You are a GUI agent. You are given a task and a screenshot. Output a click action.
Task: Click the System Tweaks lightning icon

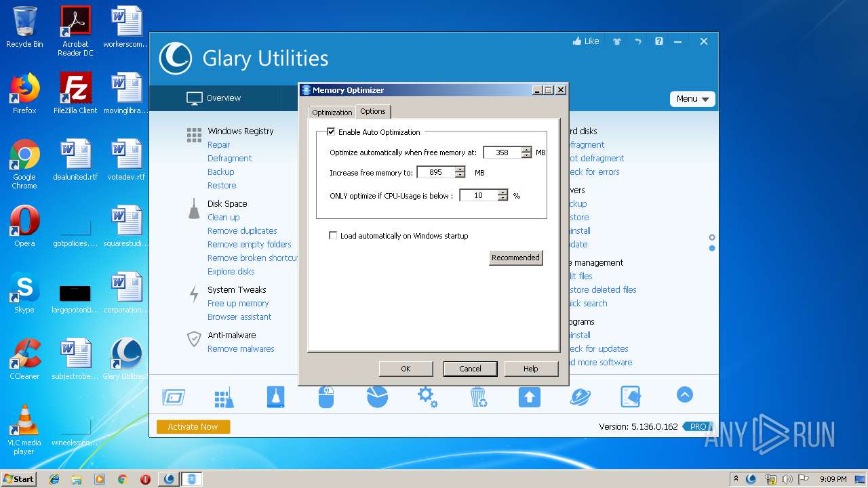pyautogui.click(x=194, y=293)
